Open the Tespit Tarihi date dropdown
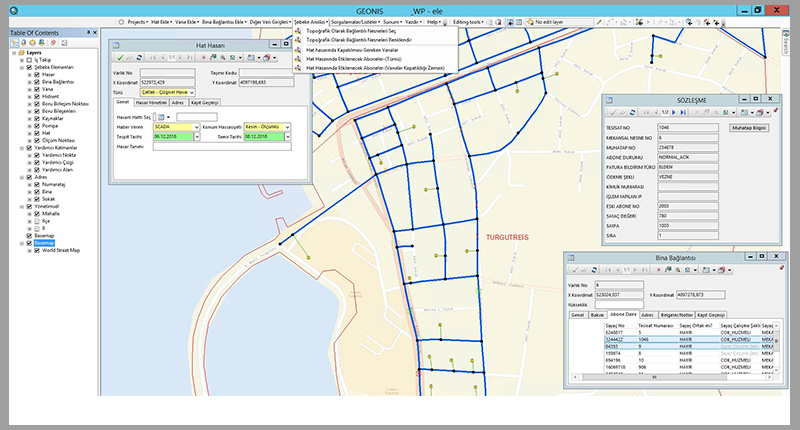 [x=196, y=137]
